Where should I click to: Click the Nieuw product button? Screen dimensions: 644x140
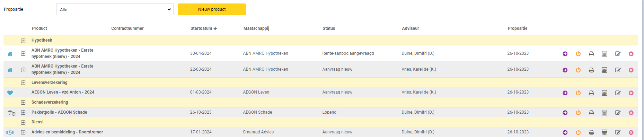212,9
